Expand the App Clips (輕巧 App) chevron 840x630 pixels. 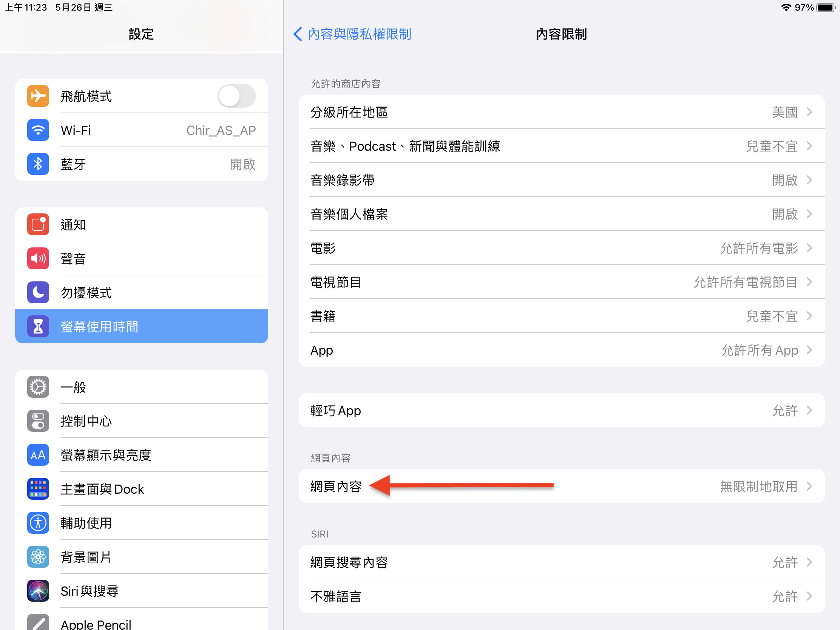click(809, 411)
